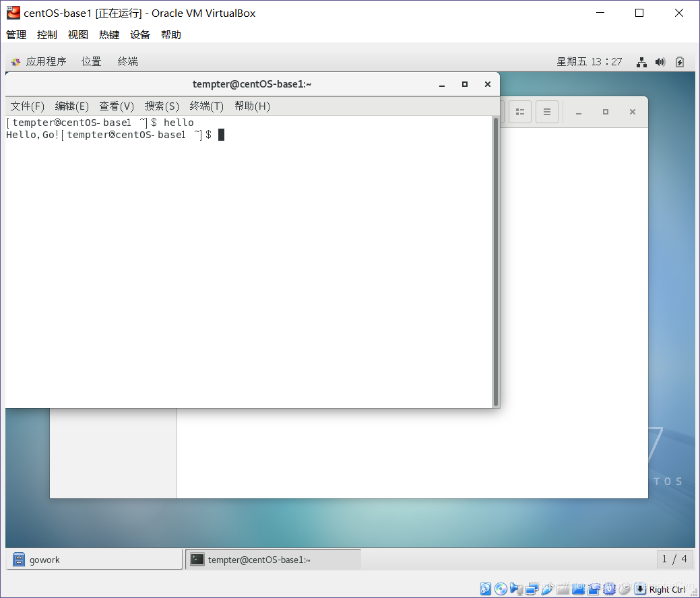Screen dimensions: 700x598
Task: Open the 帮助 menu in VirtualBox menu bar
Action: [171, 35]
